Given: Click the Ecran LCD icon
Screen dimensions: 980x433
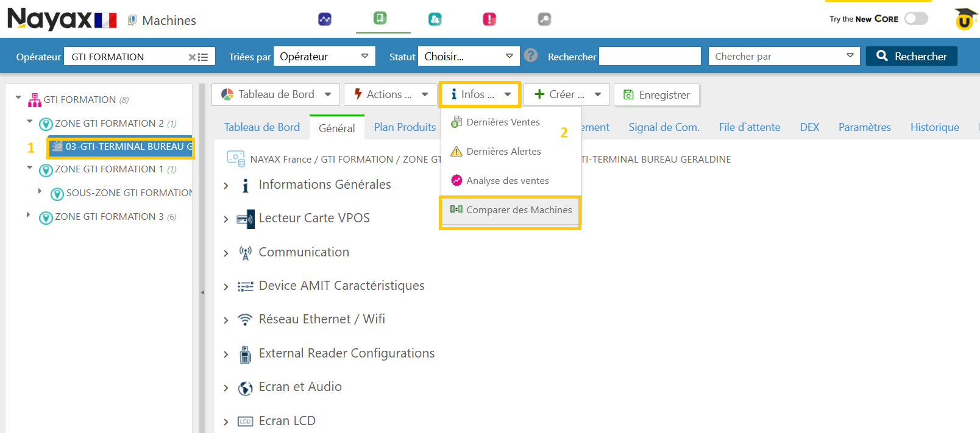Looking at the screenshot, I should coord(245,421).
